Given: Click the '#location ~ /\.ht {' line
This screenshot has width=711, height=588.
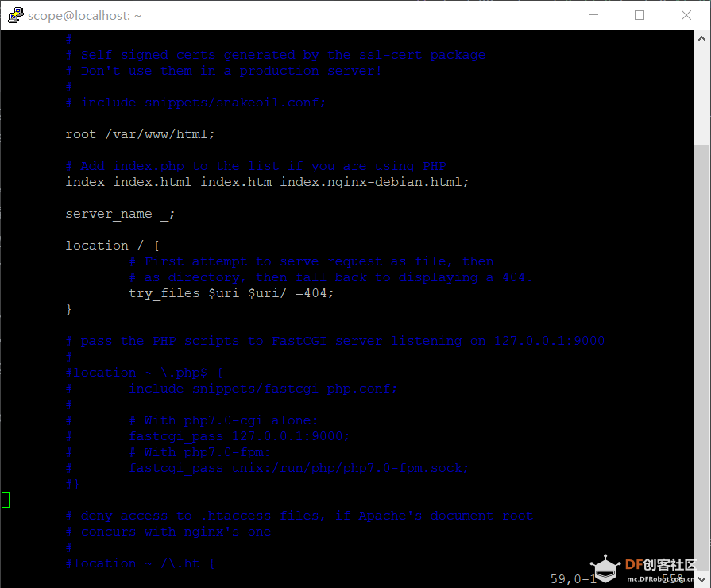Looking at the screenshot, I should (141, 563).
